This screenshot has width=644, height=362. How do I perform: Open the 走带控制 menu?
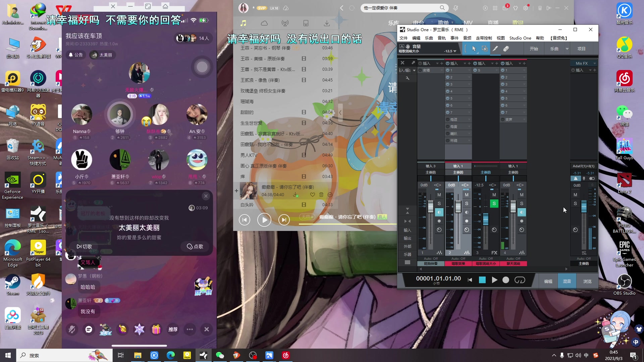(x=484, y=38)
